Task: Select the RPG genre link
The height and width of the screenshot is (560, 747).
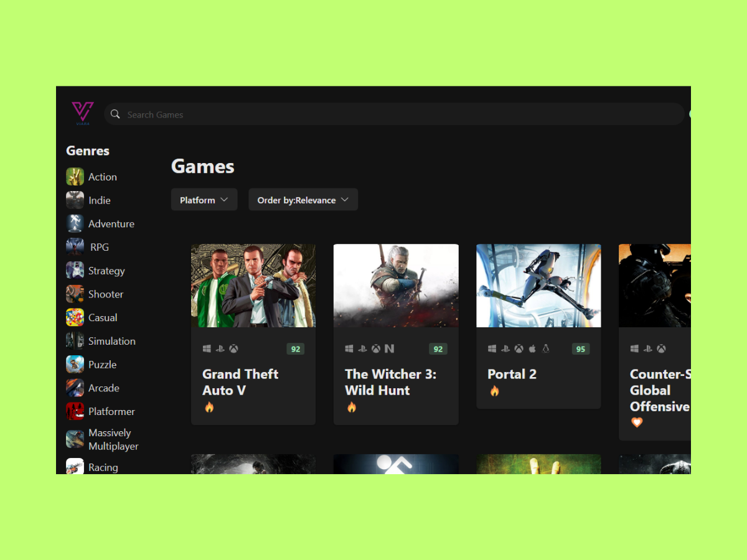Action: tap(100, 247)
